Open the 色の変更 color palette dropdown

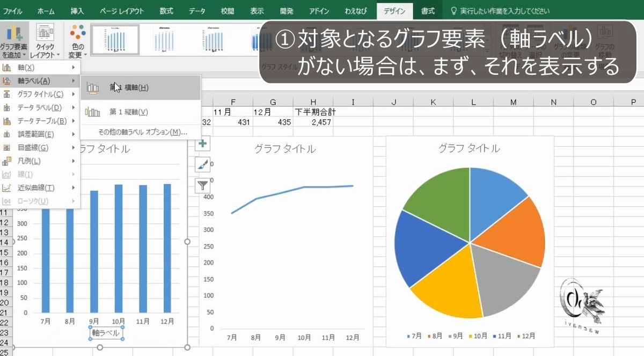tap(78, 41)
